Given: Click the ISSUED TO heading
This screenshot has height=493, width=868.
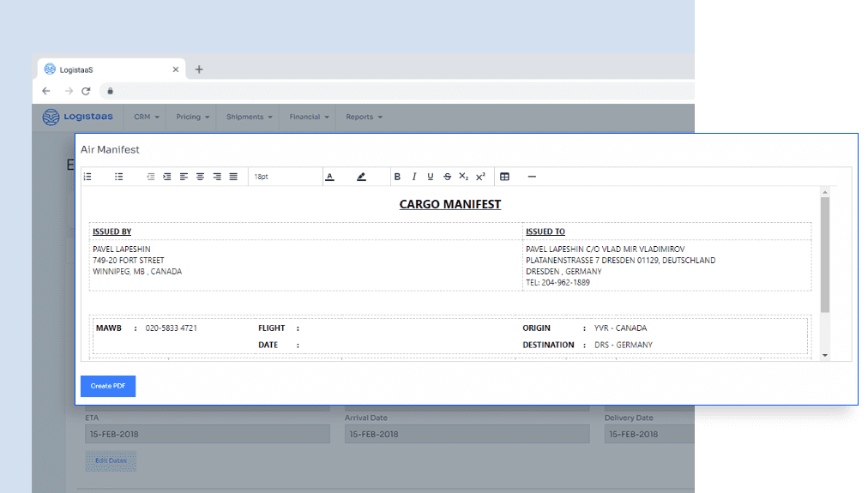Looking at the screenshot, I should [546, 231].
